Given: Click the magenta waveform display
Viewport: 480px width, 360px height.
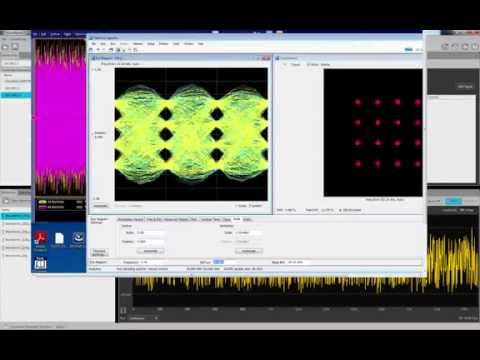Looking at the screenshot, I should click(x=60, y=117).
